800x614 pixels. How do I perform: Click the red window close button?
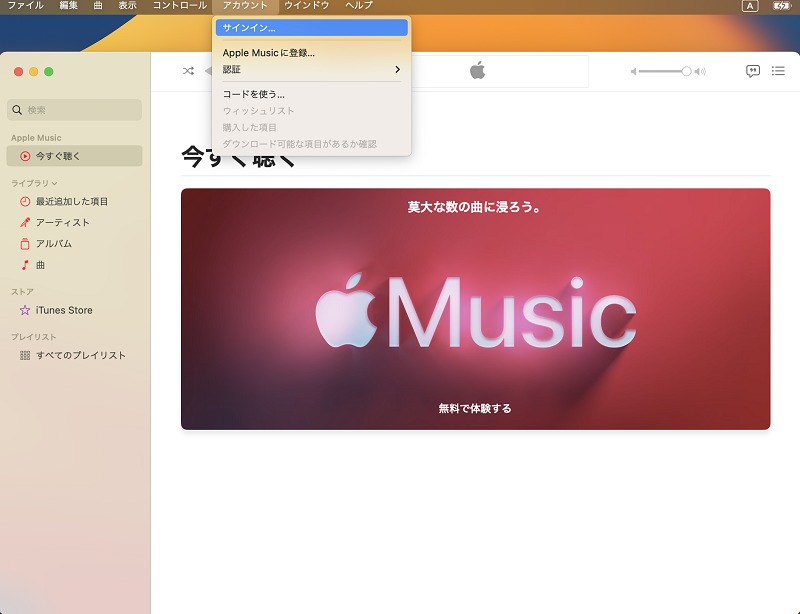tap(18, 71)
